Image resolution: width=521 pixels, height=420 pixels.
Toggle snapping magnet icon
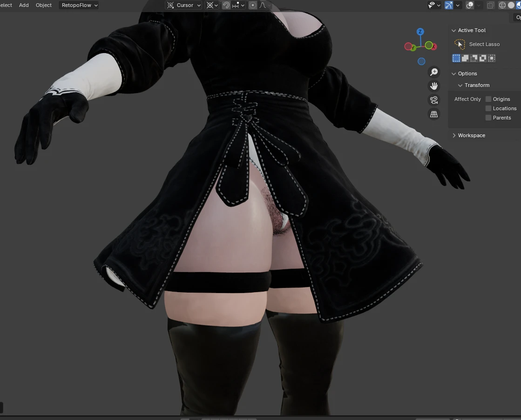click(226, 5)
